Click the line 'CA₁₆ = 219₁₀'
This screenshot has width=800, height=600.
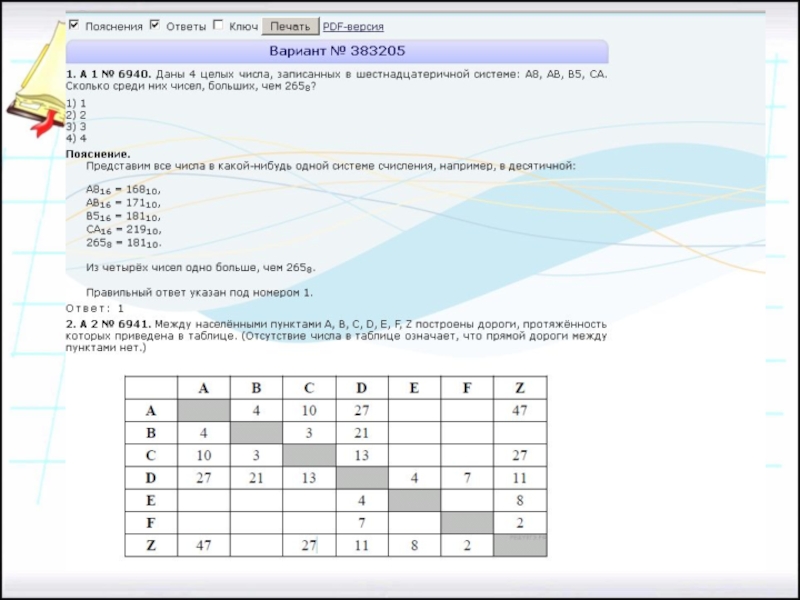[x=123, y=230]
